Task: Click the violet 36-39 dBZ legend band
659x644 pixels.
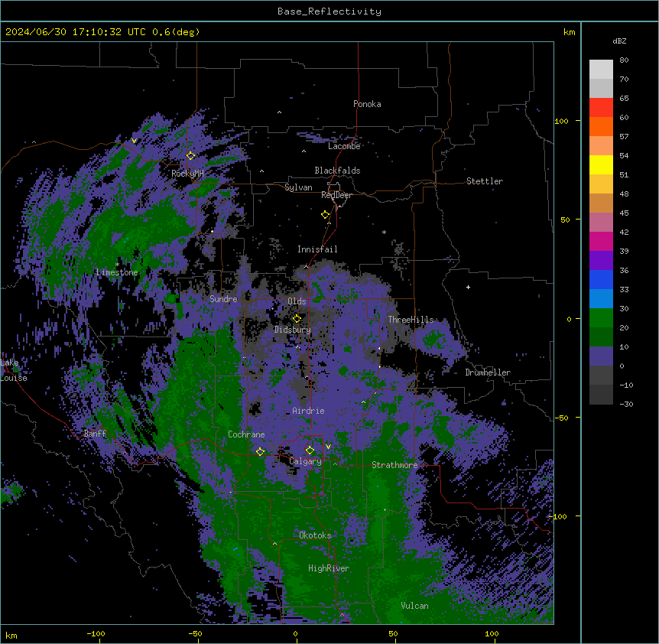Action: [601, 261]
